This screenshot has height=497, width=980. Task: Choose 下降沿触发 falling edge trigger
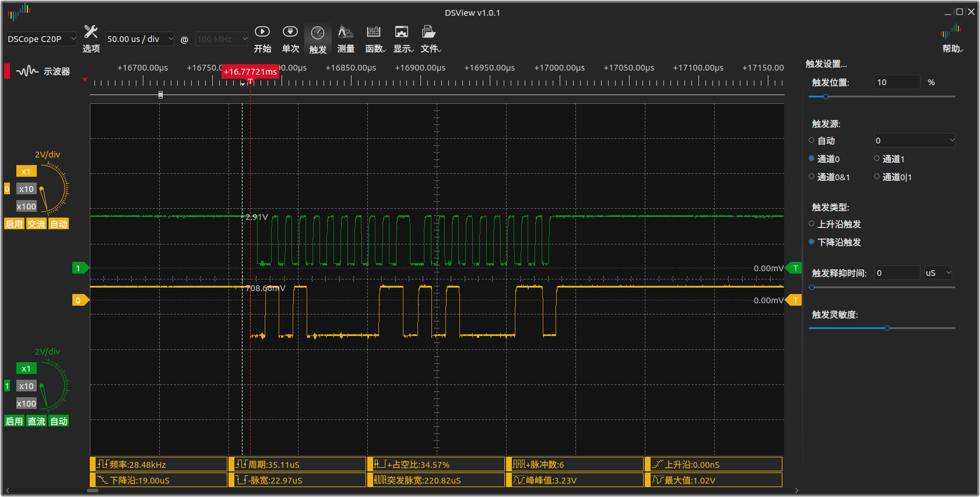click(835, 242)
